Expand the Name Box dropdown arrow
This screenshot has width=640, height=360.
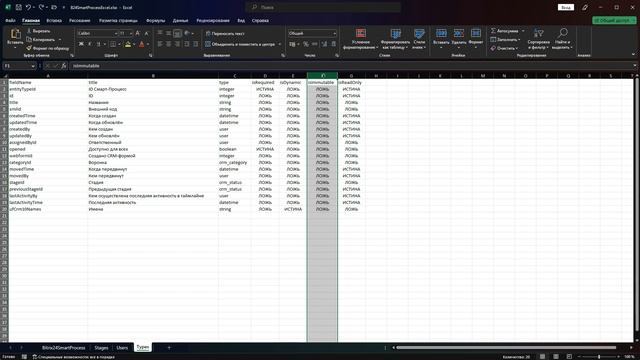pyautogui.click(x=33, y=66)
